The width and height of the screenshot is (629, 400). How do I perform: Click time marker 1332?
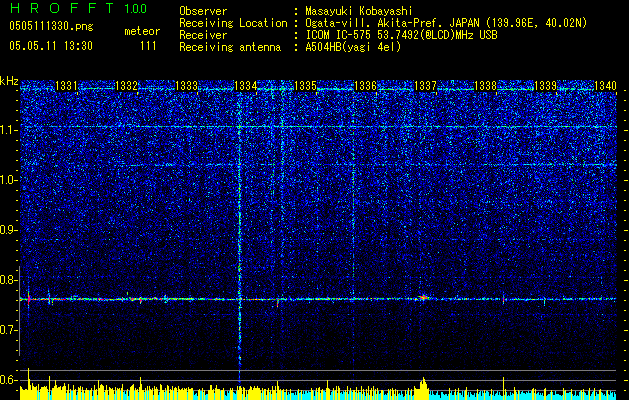126,85
